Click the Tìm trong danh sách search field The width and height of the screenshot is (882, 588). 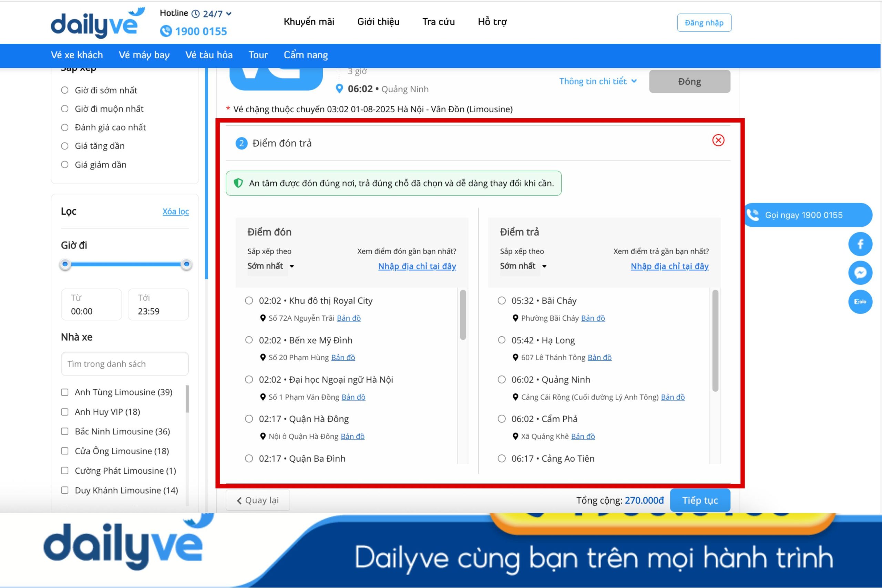click(x=124, y=364)
